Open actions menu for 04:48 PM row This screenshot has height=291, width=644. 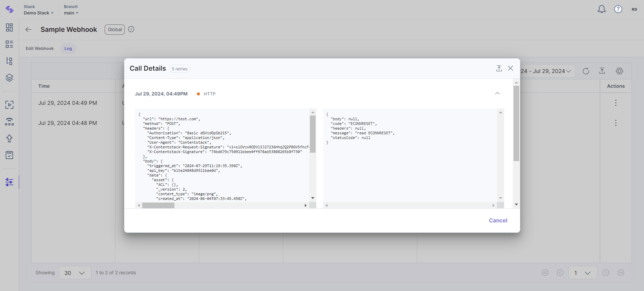pyautogui.click(x=615, y=123)
